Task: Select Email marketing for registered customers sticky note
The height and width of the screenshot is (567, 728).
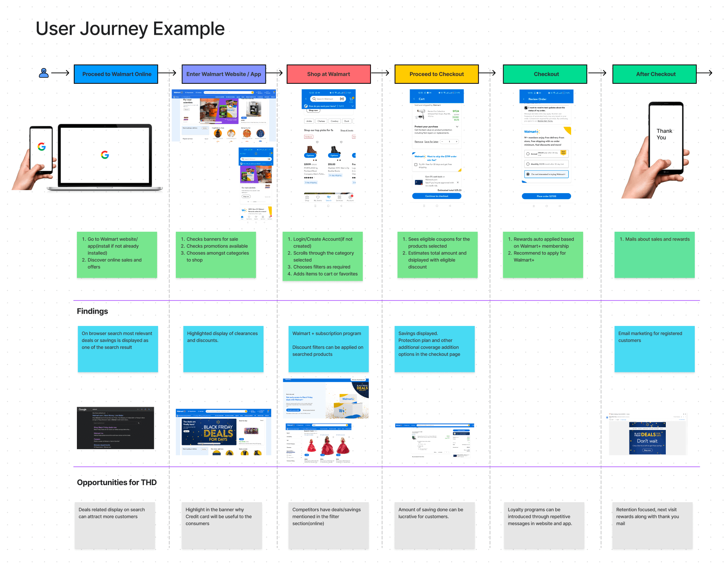Action: [x=655, y=349]
